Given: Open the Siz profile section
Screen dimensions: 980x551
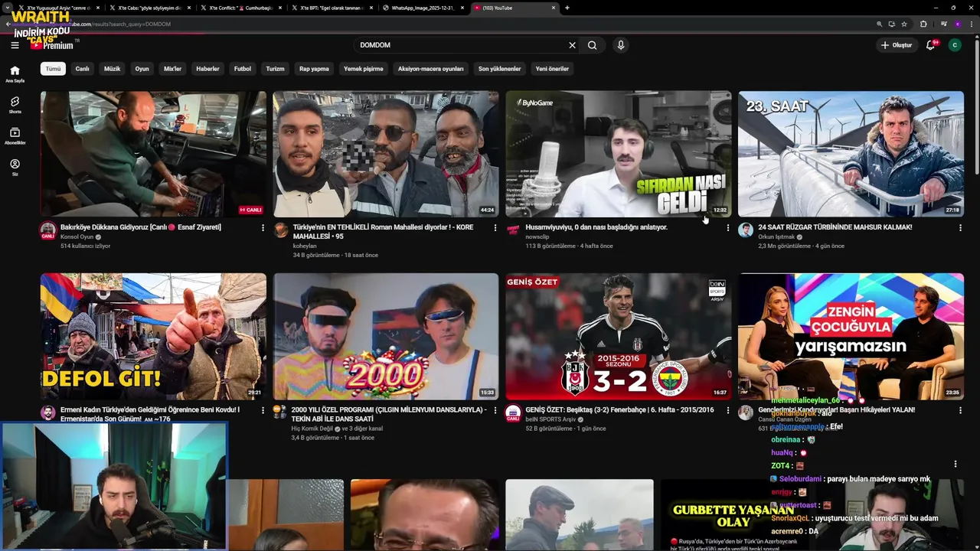Looking at the screenshot, I should 15,168.
